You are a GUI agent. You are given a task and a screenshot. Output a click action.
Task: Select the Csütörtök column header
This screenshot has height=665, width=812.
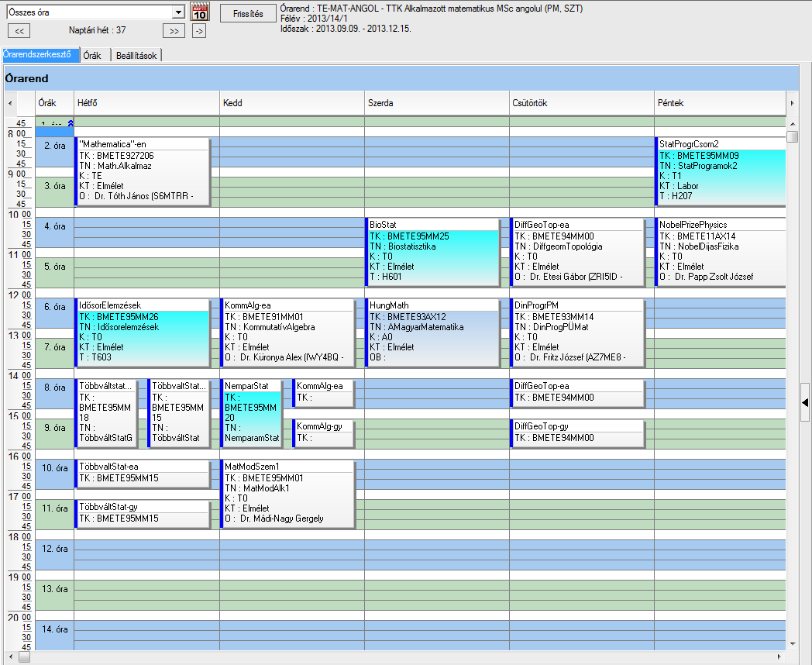[582, 103]
